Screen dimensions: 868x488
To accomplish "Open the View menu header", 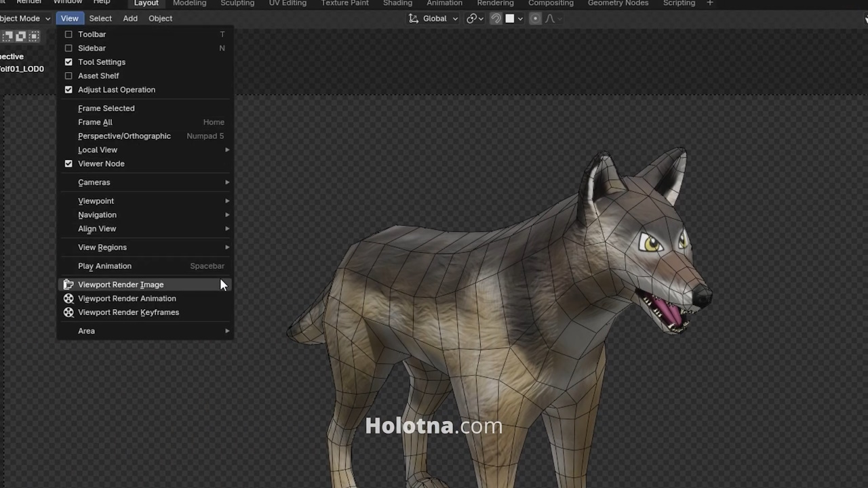I will (x=69, y=18).
